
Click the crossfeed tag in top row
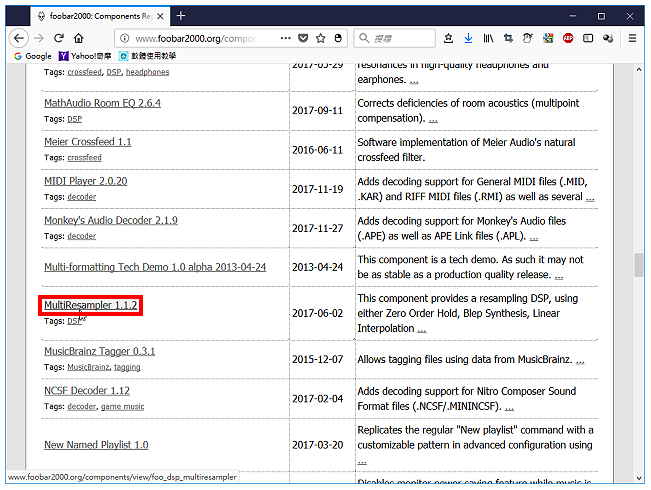tap(84, 72)
